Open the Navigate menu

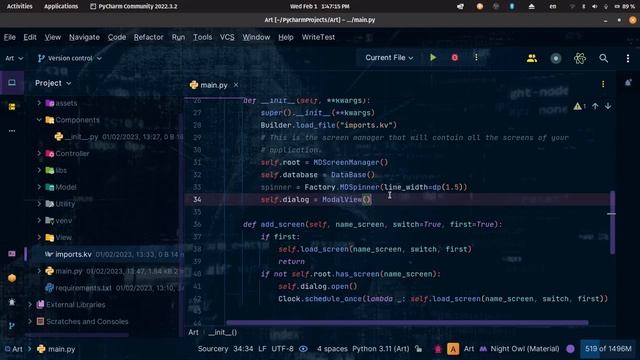pos(84,37)
